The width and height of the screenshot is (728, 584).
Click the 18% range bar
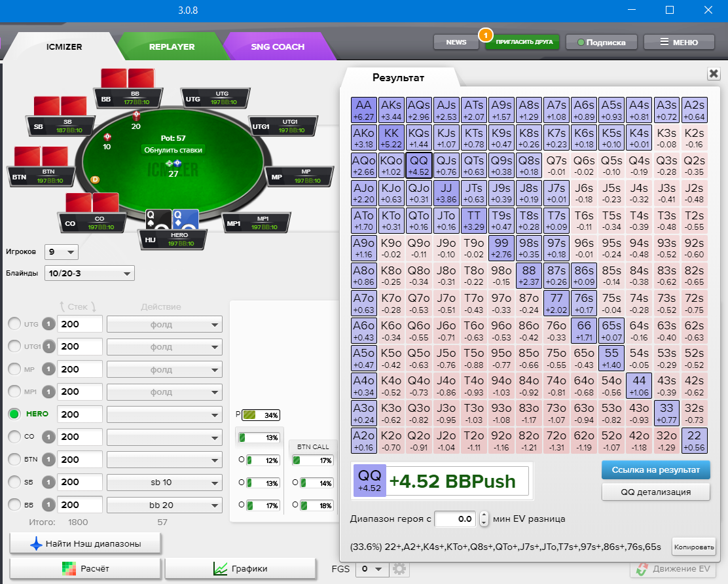tap(317, 505)
